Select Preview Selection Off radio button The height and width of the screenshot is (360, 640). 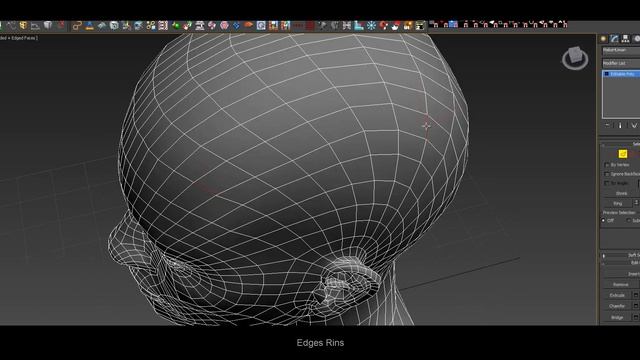(603, 220)
